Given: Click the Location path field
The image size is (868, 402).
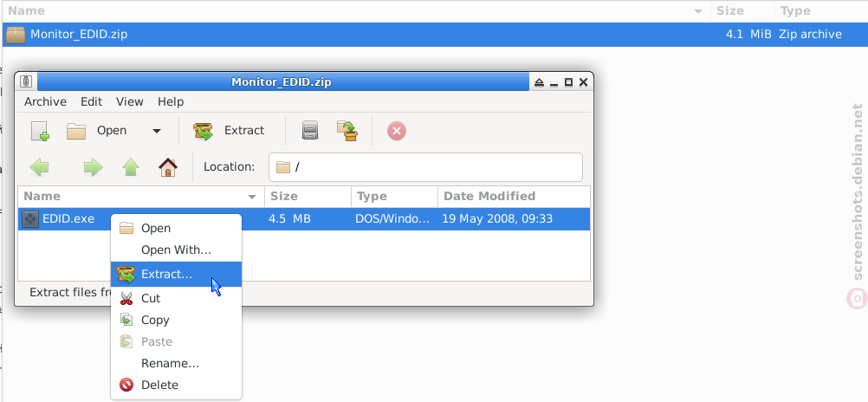Looking at the screenshot, I should pos(425,167).
